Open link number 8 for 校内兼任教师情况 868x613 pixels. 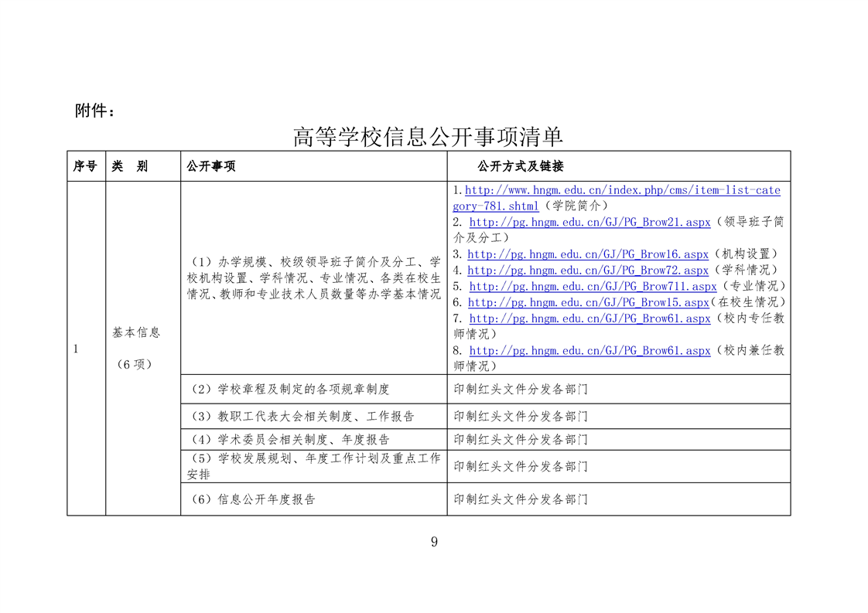(589, 351)
